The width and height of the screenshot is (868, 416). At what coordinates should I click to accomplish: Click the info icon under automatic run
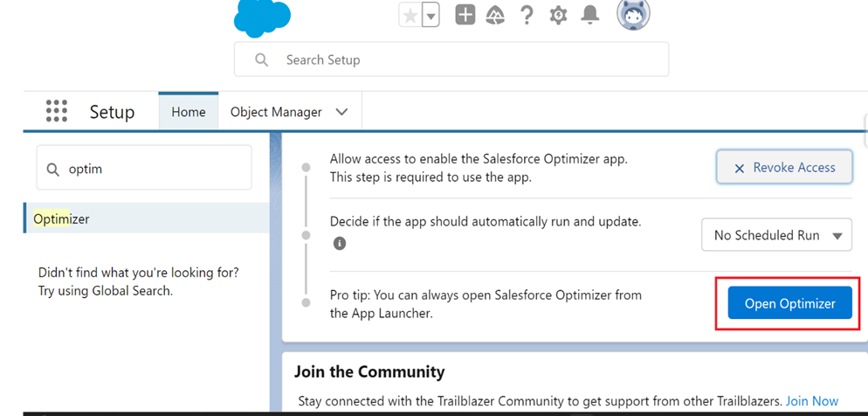340,243
